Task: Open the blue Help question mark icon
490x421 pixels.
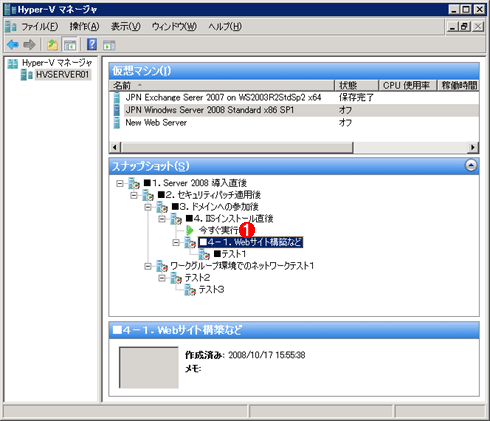Action: pyautogui.click(x=92, y=44)
